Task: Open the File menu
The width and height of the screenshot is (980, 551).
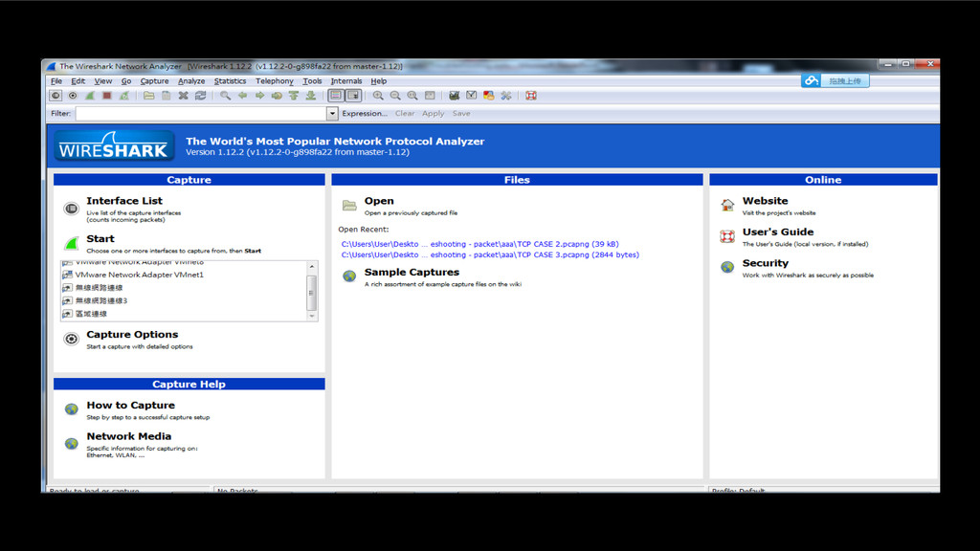Action: click(56, 81)
